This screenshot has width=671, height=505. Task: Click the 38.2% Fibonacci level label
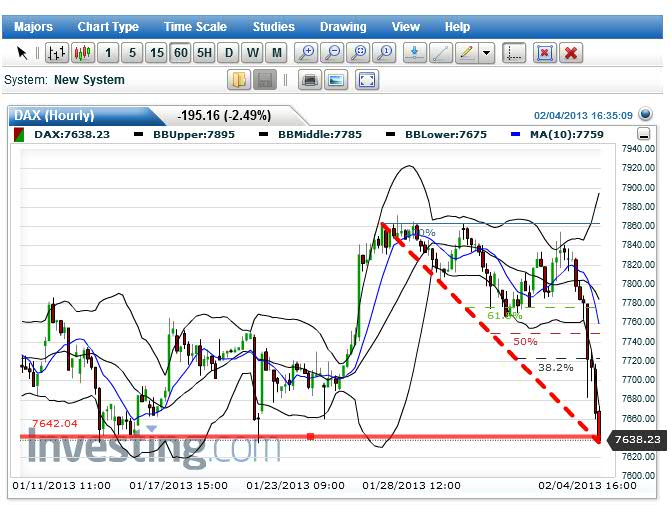(555, 368)
